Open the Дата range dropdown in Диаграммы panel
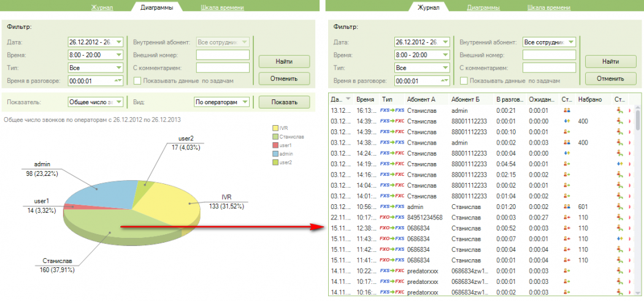644x301 pixels. point(118,42)
